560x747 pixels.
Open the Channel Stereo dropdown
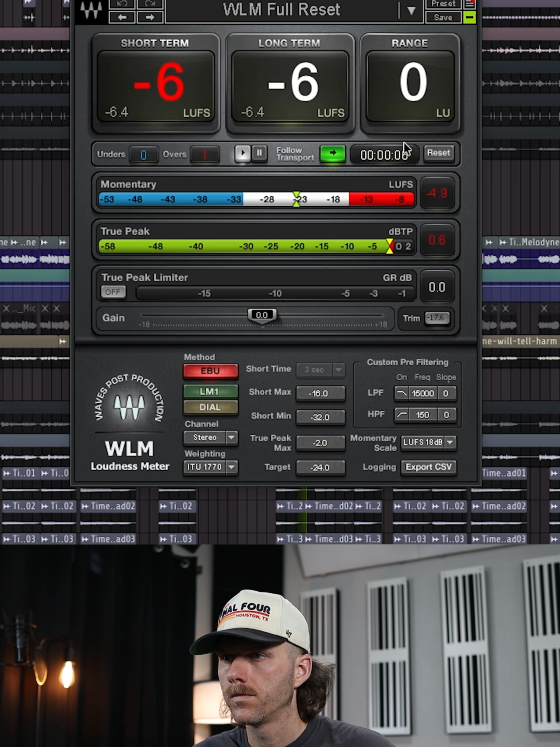[x=211, y=437]
